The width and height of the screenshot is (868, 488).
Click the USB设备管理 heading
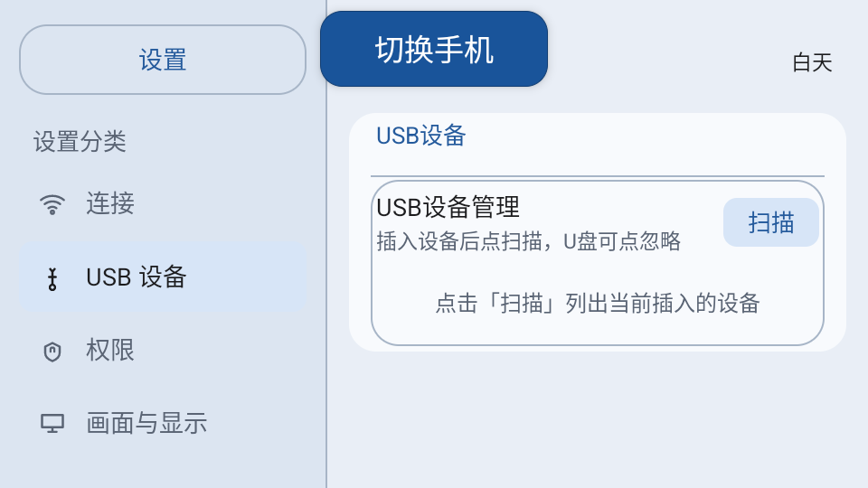pyautogui.click(x=448, y=208)
